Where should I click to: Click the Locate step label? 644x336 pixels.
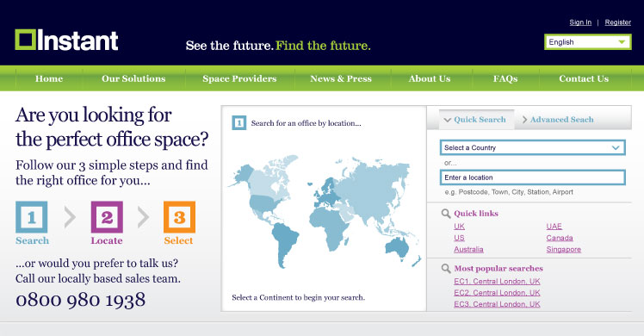click(107, 240)
